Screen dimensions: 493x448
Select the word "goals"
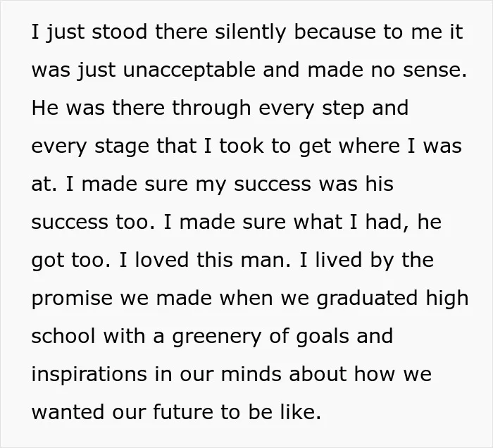323,337
